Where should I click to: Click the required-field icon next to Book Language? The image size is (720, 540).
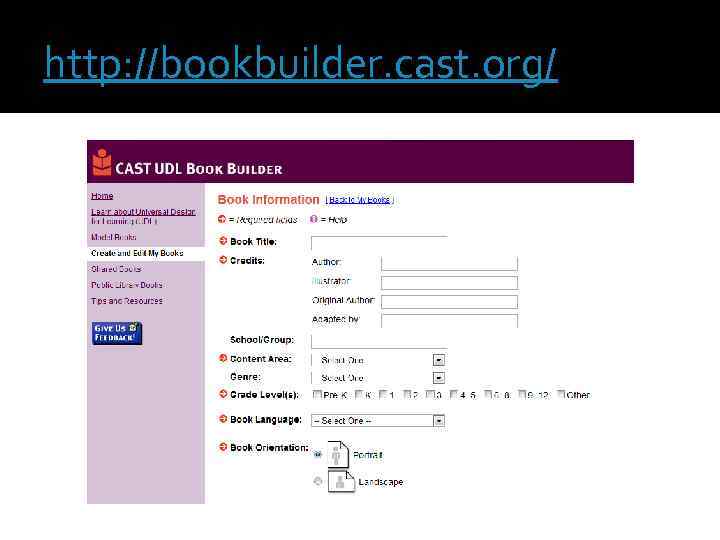point(223,419)
